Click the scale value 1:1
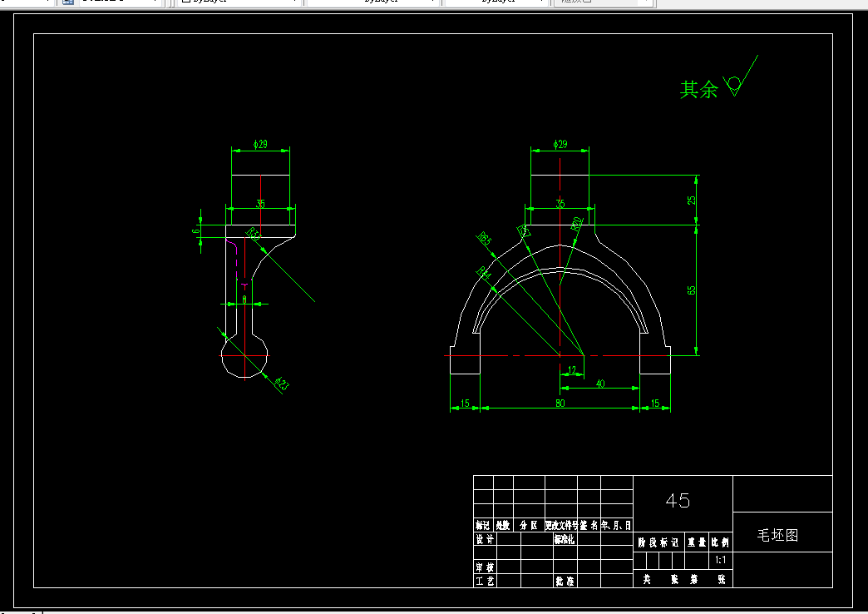This screenshot has width=868, height=614. tap(721, 560)
